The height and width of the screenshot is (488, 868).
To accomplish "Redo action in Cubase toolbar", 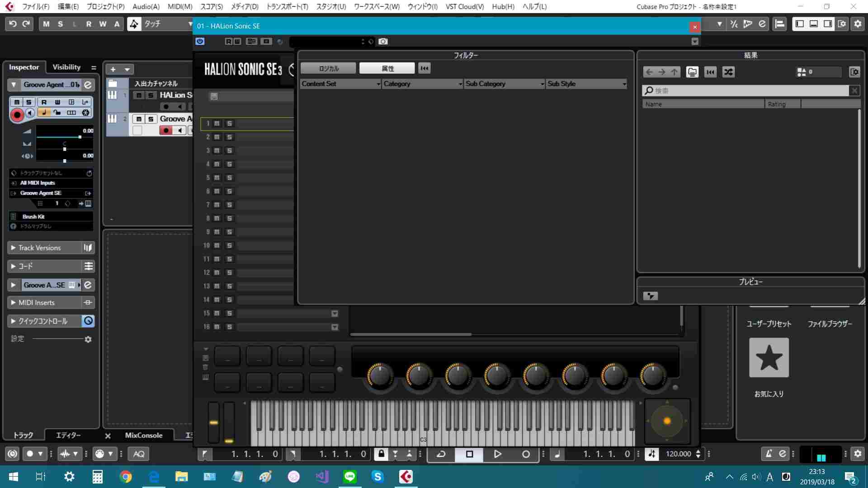I will (x=26, y=24).
